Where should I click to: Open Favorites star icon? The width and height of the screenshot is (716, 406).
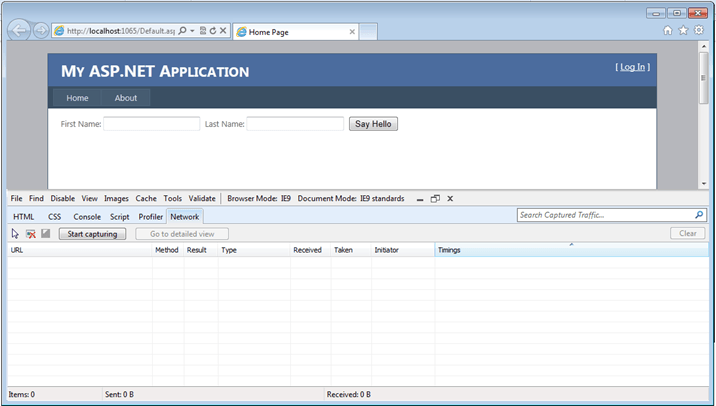pos(683,30)
